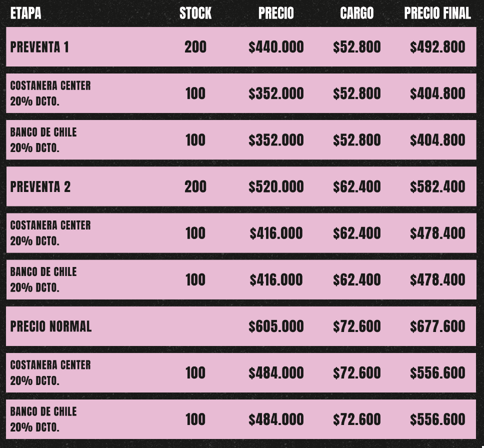Select the $582.400 final price

tap(437, 186)
